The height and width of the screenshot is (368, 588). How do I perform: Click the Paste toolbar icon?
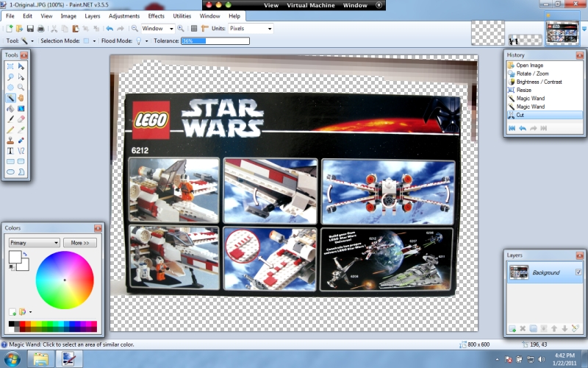(x=76, y=29)
